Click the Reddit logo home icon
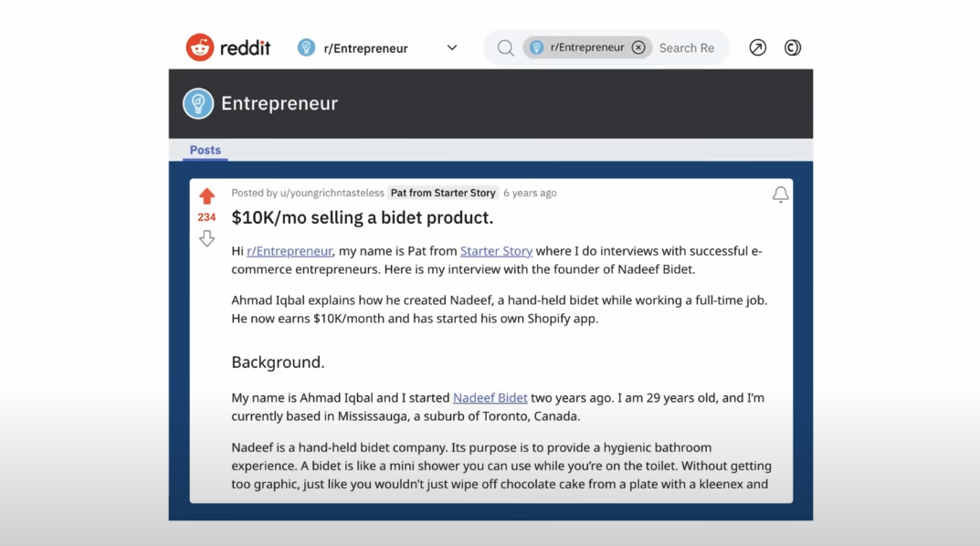This screenshot has width=980, height=546. 200,47
